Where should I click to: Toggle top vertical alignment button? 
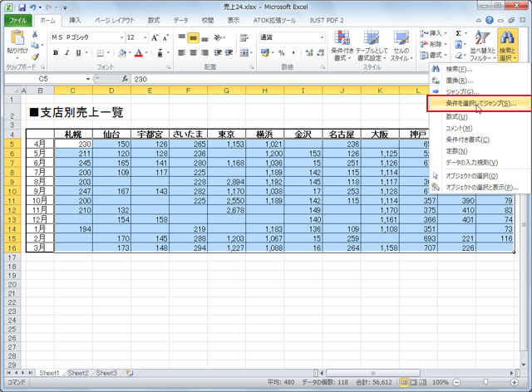click(182, 37)
